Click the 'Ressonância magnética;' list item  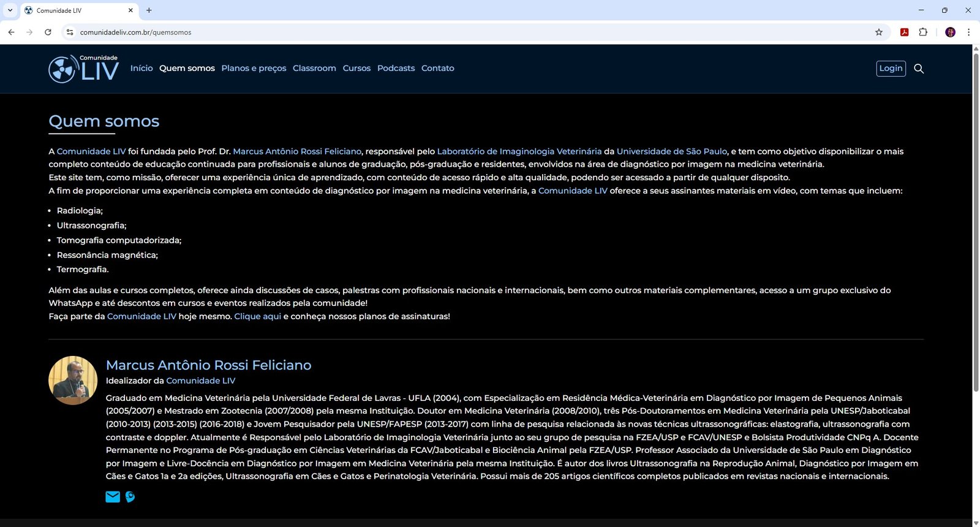click(107, 255)
